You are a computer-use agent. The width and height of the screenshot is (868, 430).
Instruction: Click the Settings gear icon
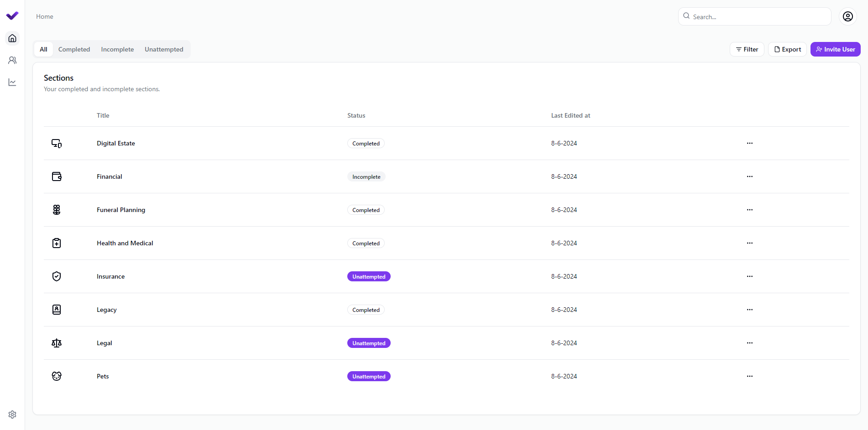point(12,414)
